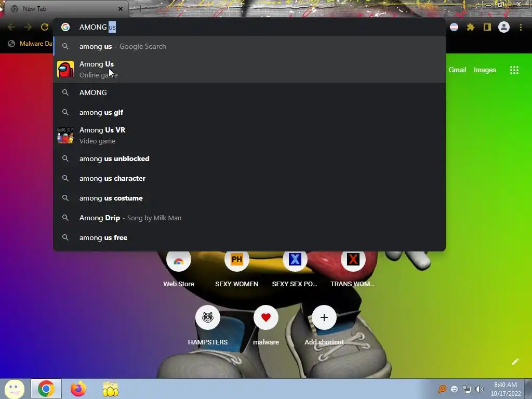532x399 pixels.
Task: Launch Firefox from the taskbar
Action: click(x=78, y=389)
